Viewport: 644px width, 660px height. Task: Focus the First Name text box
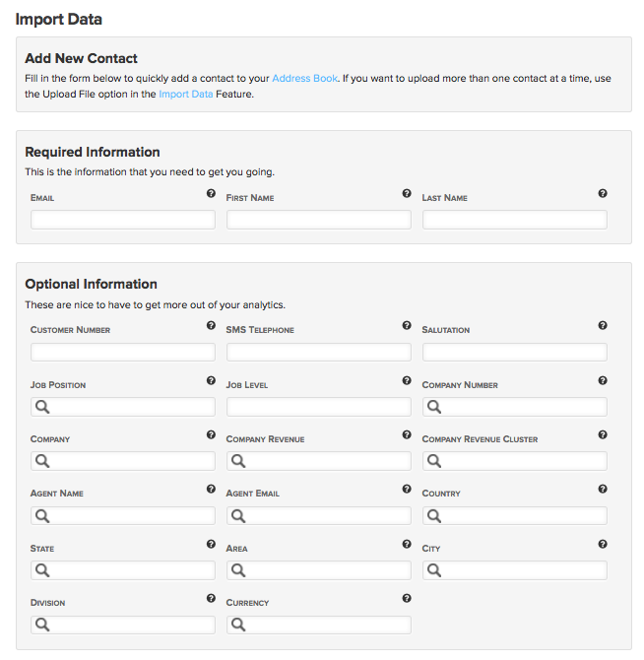[318, 221]
